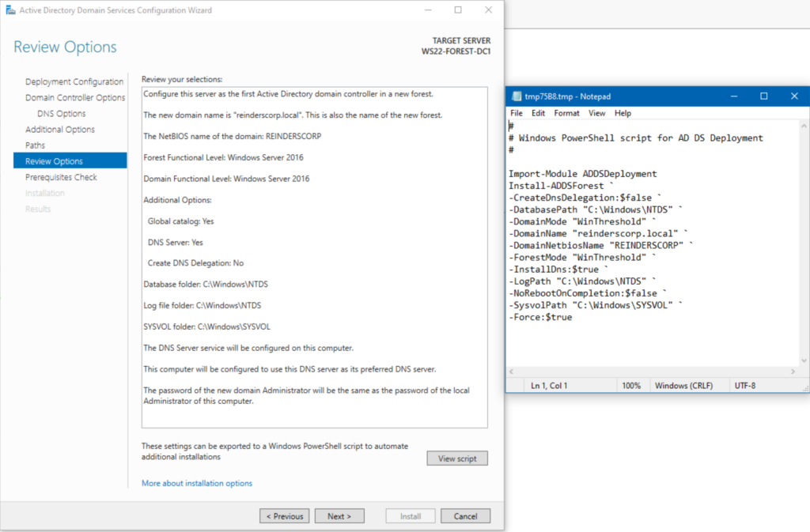Image resolution: width=810 pixels, height=532 pixels.
Task: Go to Deployment Configuration step
Action: point(74,81)
